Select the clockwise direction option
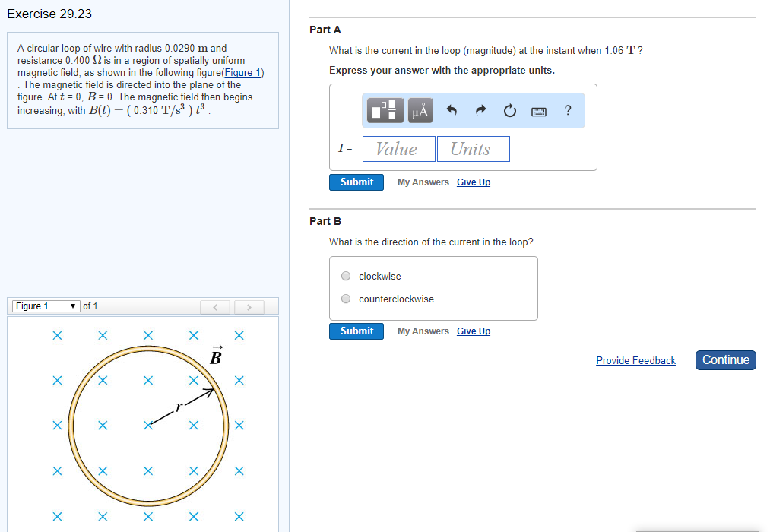 click(x=346, y=276)
